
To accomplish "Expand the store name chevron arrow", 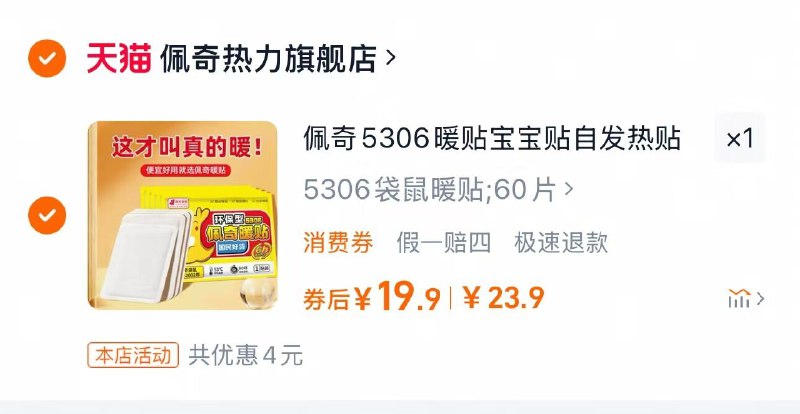I will click(x=390, y=58).
